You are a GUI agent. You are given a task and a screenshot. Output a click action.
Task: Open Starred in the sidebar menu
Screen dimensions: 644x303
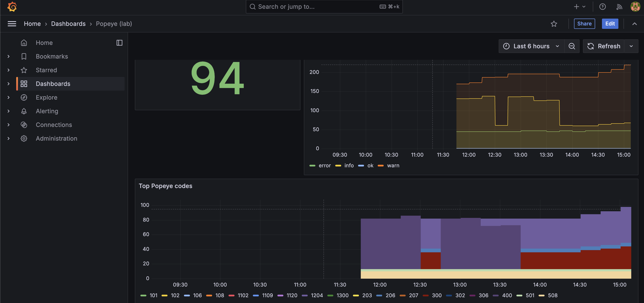[x=46, y=70]
